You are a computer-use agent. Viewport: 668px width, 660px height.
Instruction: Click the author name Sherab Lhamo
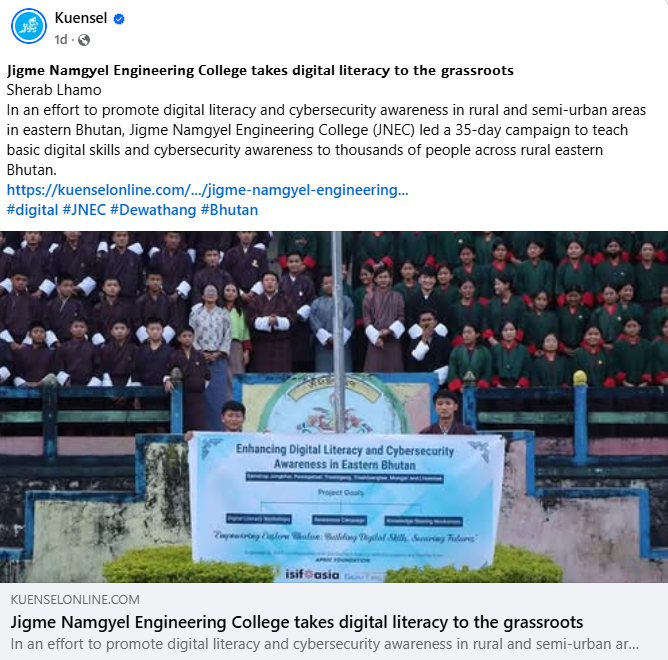point(54,90)
